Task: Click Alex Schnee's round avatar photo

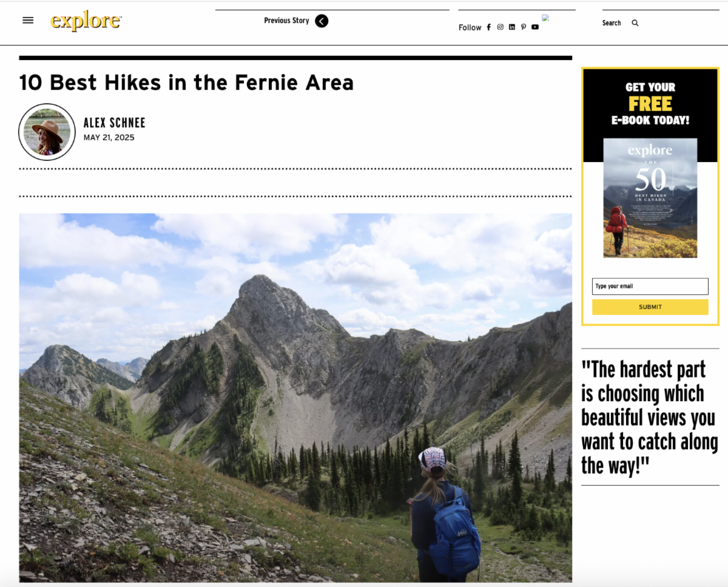Action: coord(47,132)
